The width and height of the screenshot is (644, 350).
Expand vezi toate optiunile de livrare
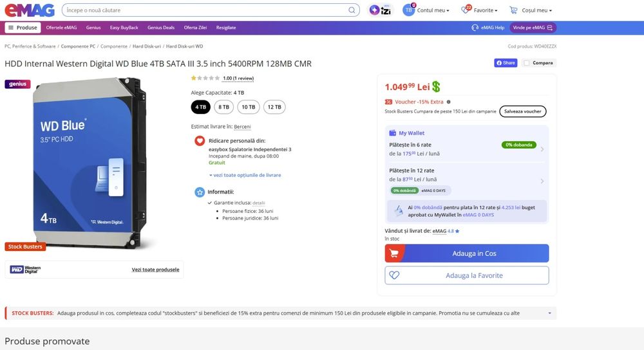tap(245, 175)
